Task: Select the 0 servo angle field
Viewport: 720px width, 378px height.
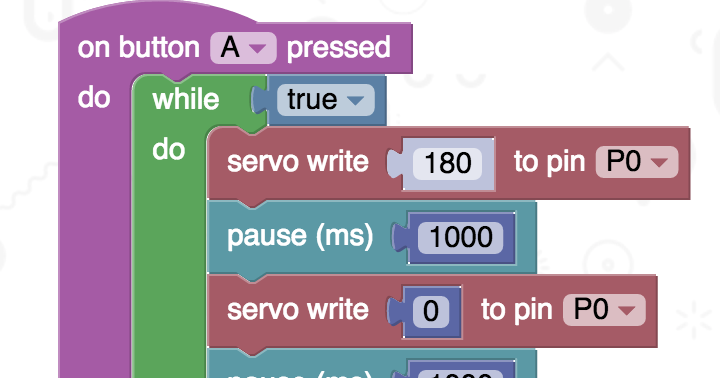Action: pyautogui.click(x=431, y=311)
